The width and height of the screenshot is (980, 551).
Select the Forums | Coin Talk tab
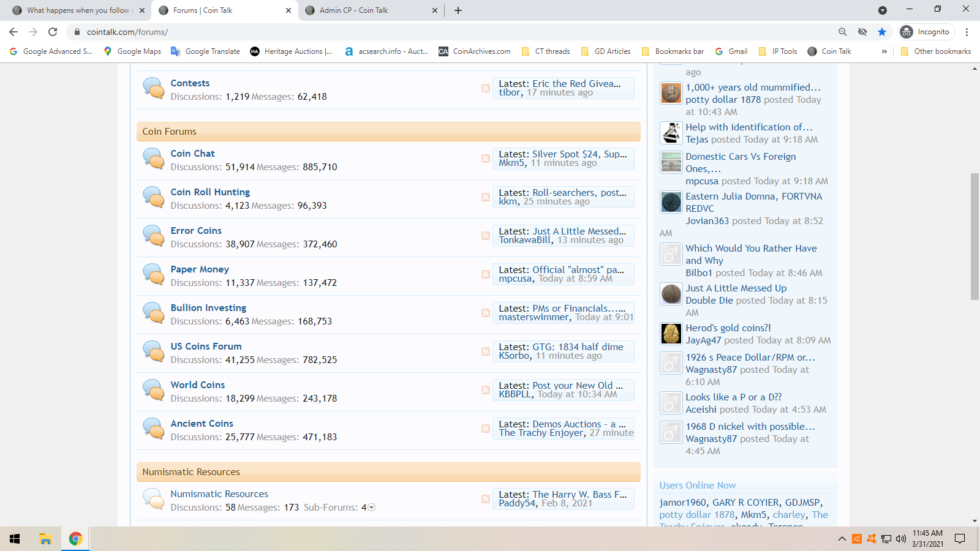point(224,10)
